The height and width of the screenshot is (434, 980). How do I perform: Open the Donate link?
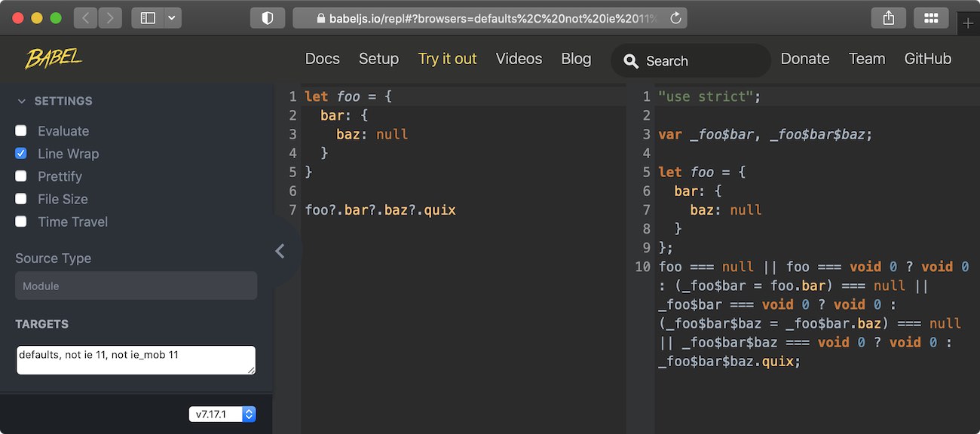coord(805,59)
